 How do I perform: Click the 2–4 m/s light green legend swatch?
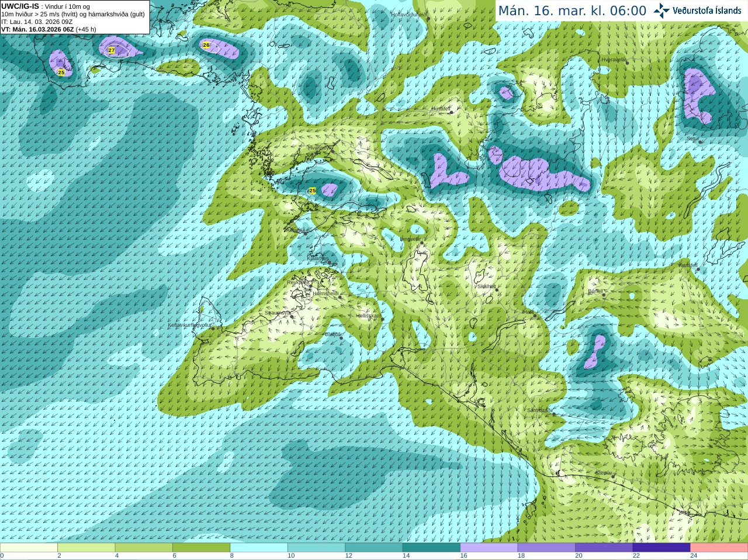click(86, 548)
